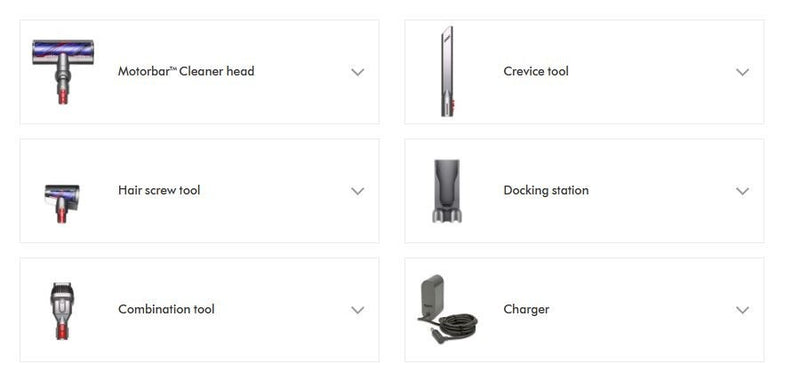Viewport: 800px width, 380px height.
Task: Select the Docking station label
Action: 546,190
